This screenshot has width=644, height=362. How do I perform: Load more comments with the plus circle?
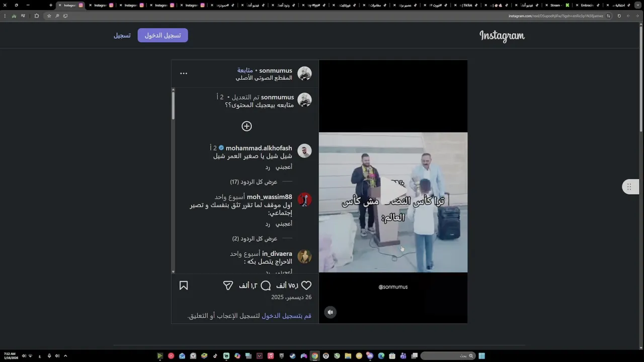coord(247,126)
